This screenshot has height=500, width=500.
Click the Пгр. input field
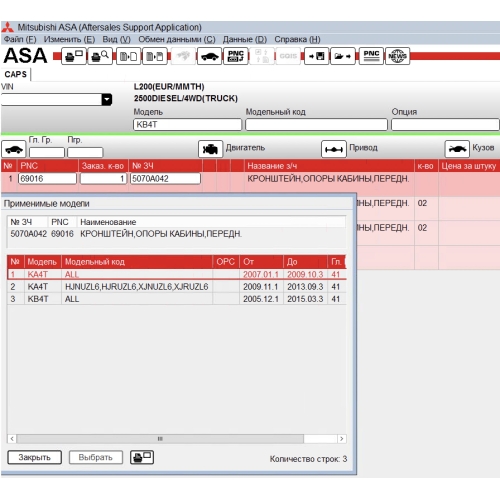tap(85, 152)
